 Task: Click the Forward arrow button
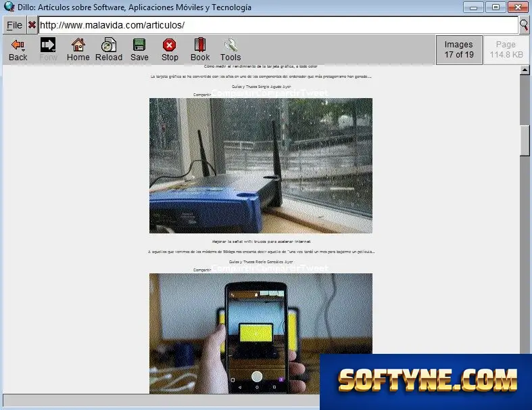48,49
